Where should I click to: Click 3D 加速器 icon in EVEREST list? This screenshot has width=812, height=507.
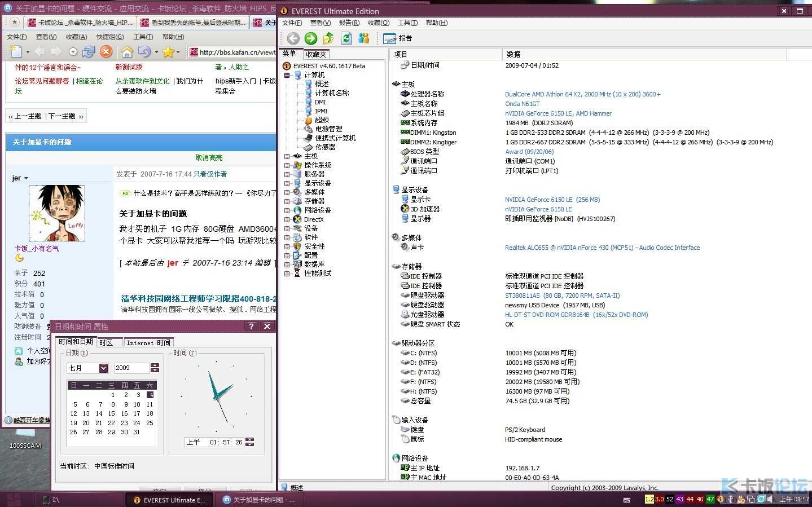[405, 209]
